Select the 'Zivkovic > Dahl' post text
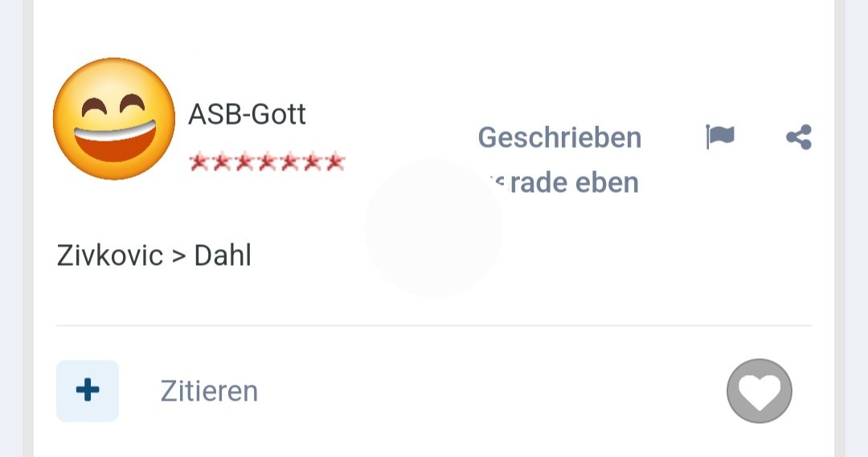868x457 pixels. 154,255
